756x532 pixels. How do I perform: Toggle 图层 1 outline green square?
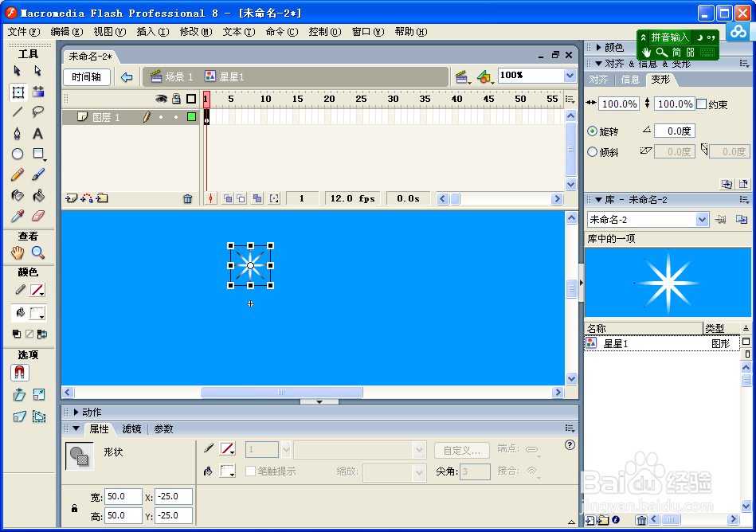[191, 116]
